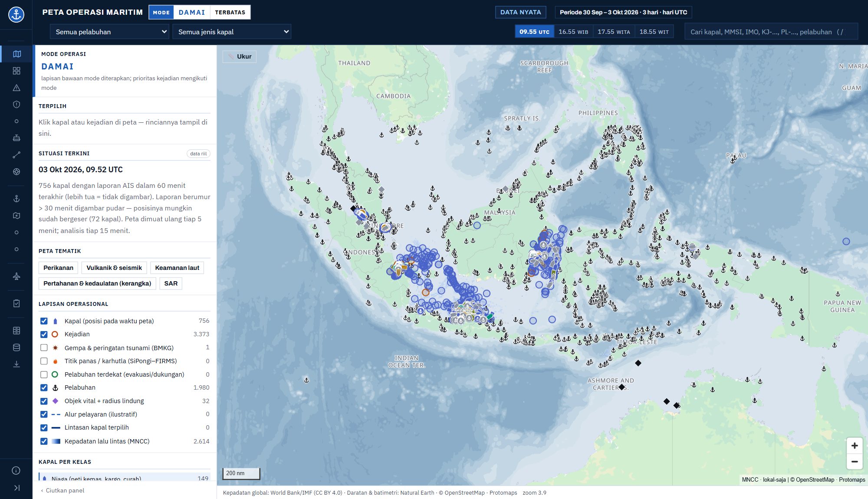Click the download icon in the sidebar

pyautogui.click(x=16, y=364)
